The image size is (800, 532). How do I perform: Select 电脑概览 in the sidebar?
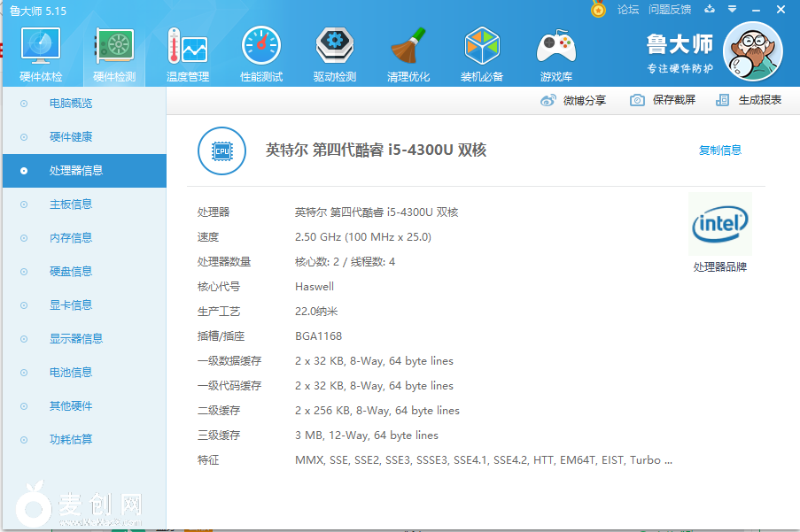point(71,104)
